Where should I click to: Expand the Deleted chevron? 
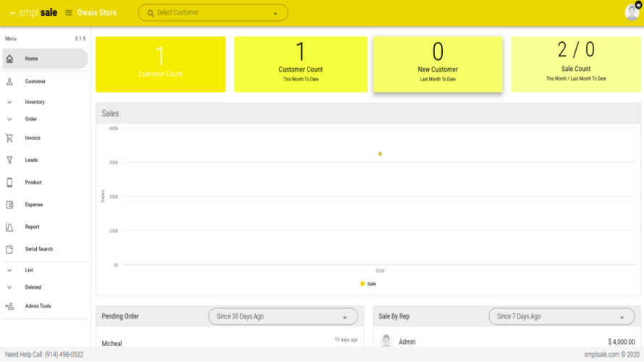tap(9, 287)
